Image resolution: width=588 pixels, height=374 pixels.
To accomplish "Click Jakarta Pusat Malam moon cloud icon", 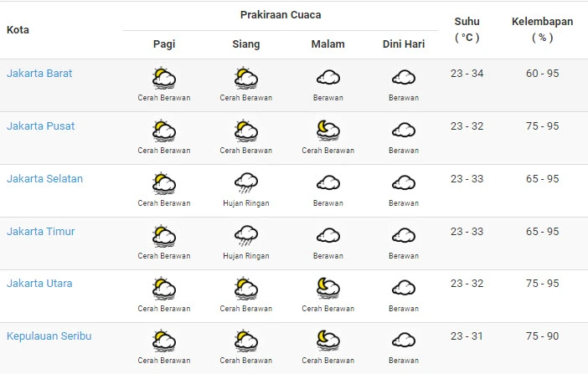I will [x=328, y=131].
